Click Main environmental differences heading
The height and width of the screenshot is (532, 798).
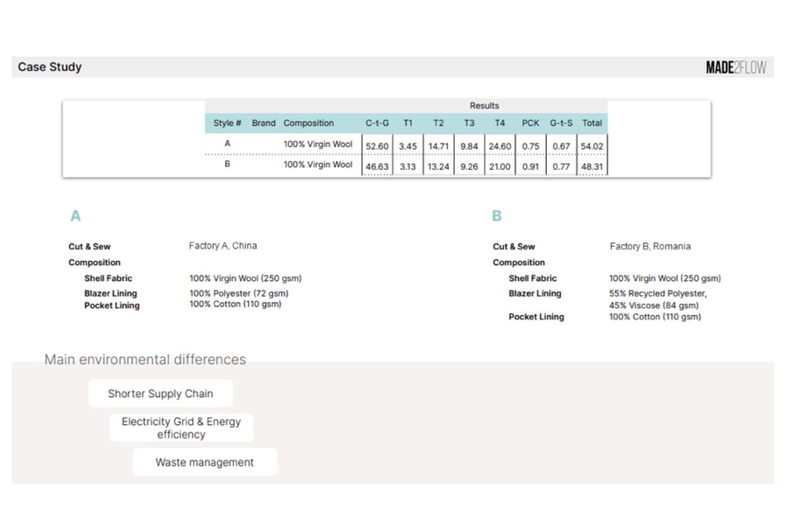click(x=145, y=360)
